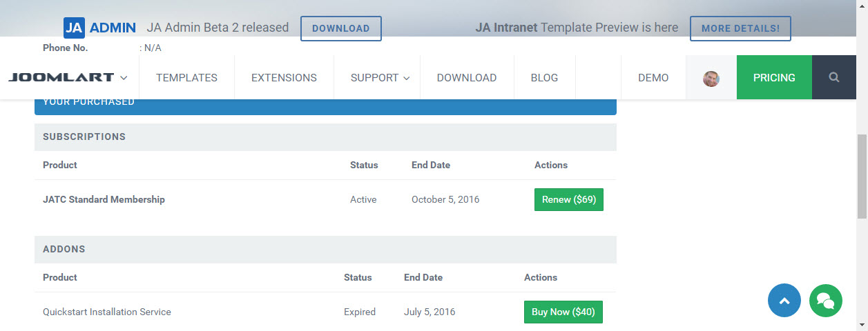Click the green Pricing button
This screenshot has width=868, height=331.
(x=774, y=78)
